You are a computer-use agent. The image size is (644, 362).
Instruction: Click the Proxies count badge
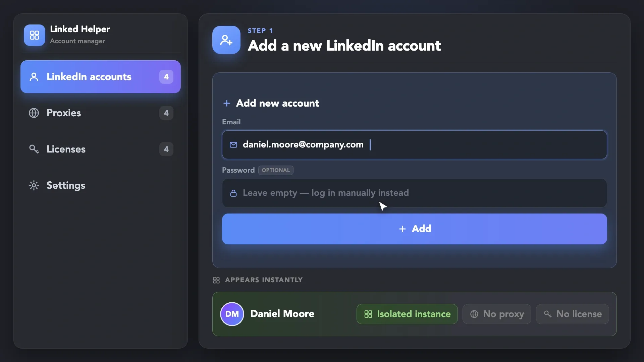point(166,113)
